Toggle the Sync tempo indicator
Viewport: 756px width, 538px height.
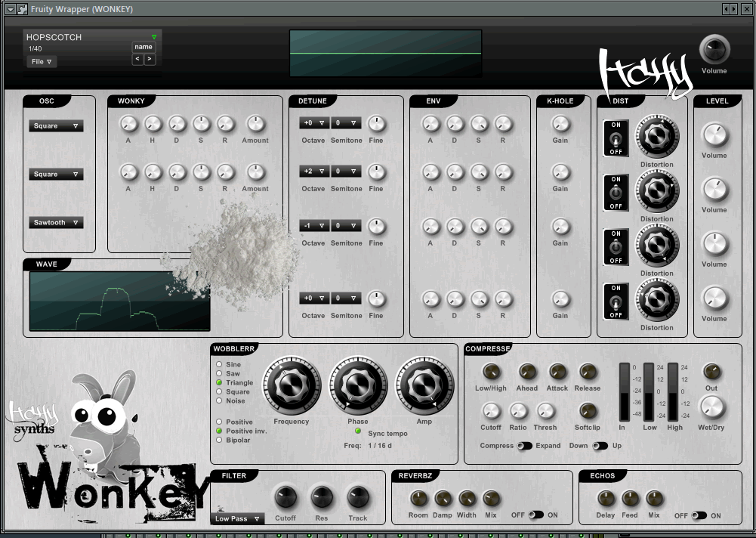358,431
